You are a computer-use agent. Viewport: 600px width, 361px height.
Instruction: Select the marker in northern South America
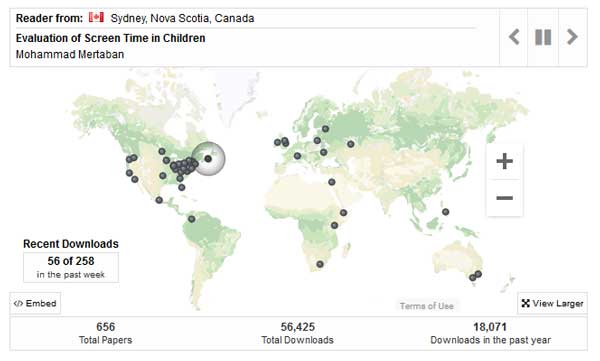192,219
